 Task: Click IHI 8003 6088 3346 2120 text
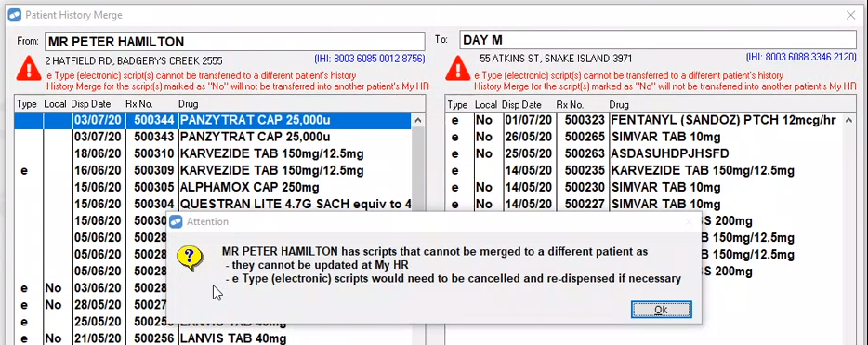[x=802, y=58]
